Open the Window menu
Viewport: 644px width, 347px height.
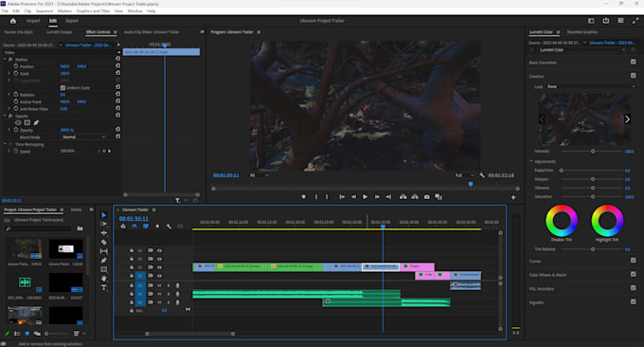click(135, 11)
